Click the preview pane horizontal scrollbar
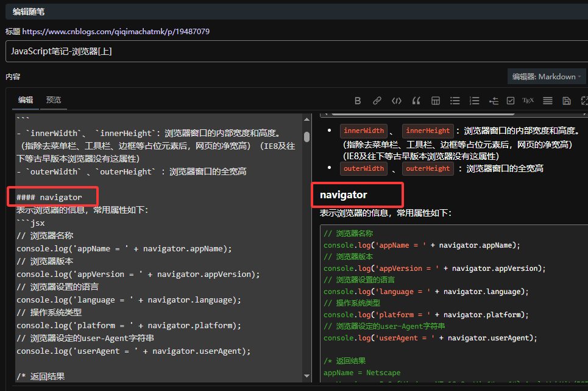 423,114
